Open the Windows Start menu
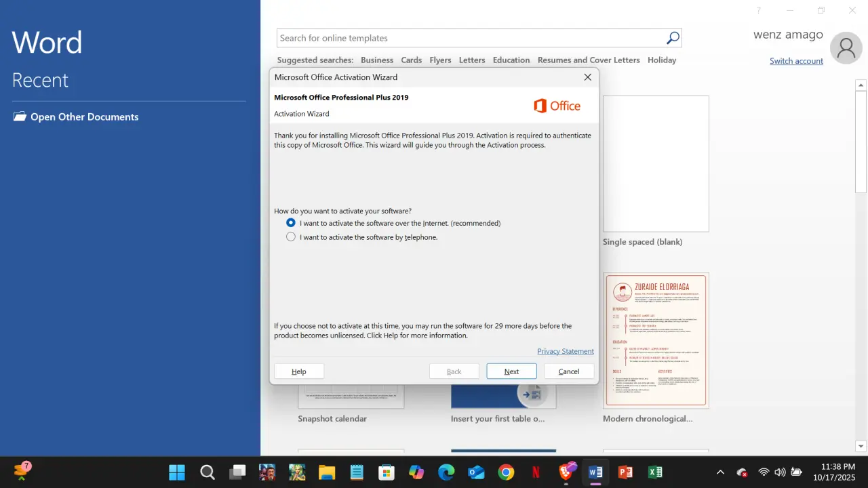 [177, 472]
